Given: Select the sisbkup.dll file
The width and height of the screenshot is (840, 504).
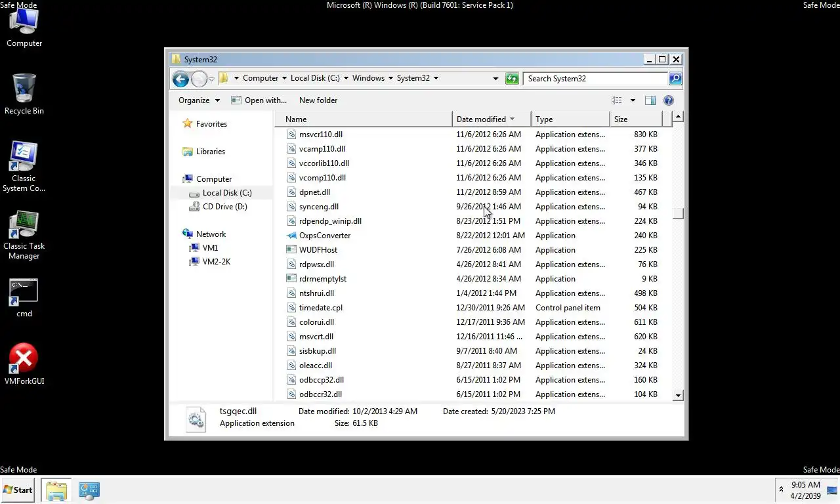Looking at the screenshot, I should tap(318, 351).
